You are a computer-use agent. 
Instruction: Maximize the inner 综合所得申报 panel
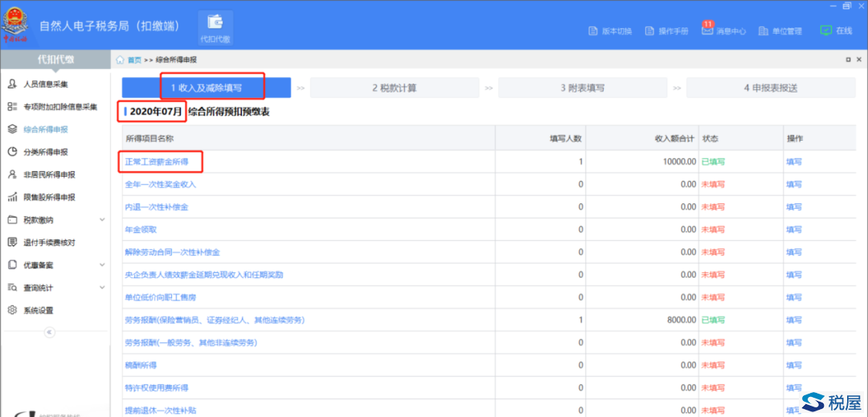(848, 59)
